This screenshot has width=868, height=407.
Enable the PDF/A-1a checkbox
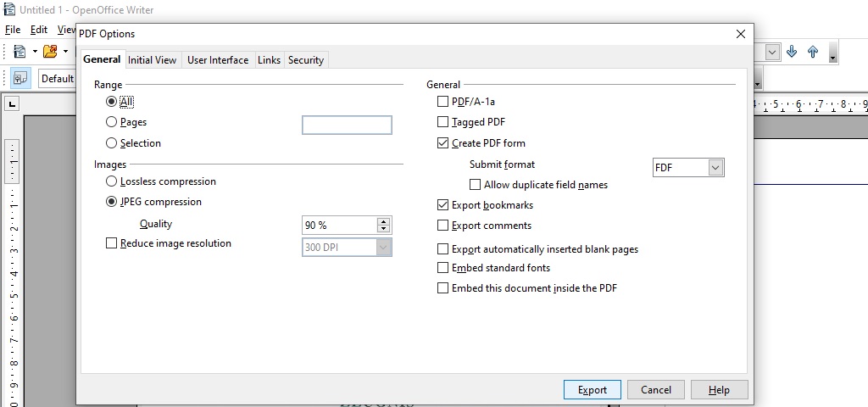click(x=442, y=102)
